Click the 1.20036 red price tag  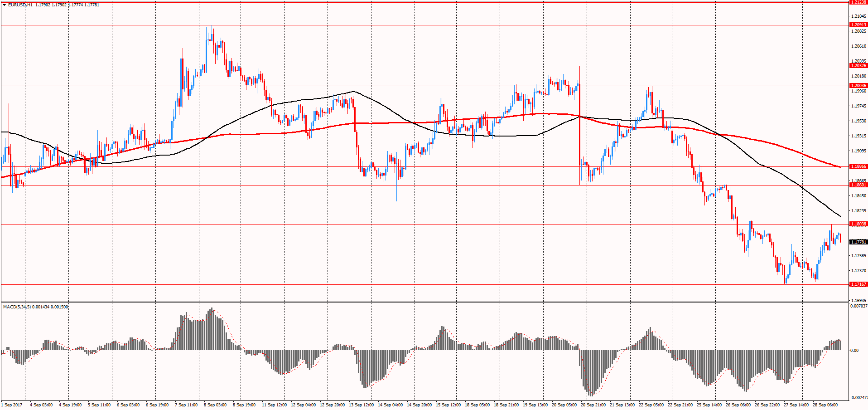pyautogui.click(x=858, y=86)
